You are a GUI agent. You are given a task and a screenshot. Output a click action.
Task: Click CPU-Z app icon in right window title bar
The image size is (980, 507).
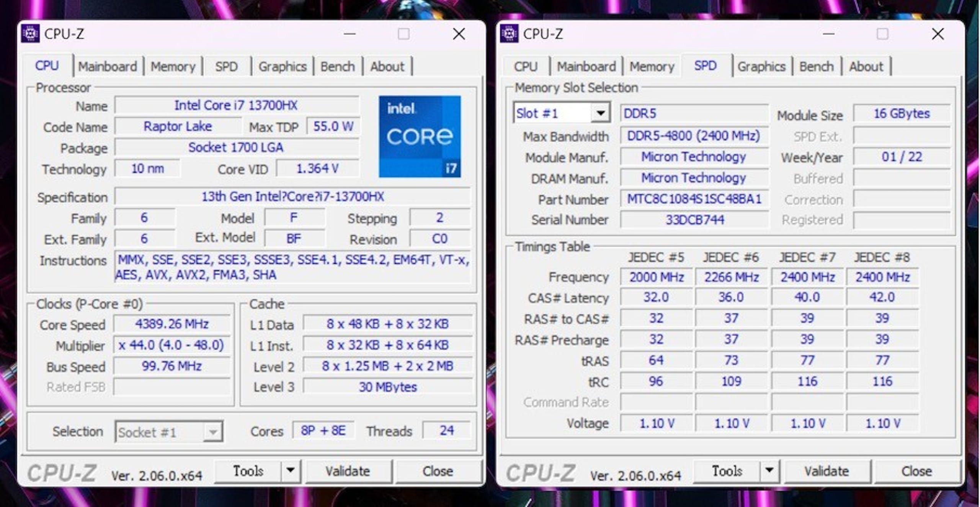[x=509, y=34]
